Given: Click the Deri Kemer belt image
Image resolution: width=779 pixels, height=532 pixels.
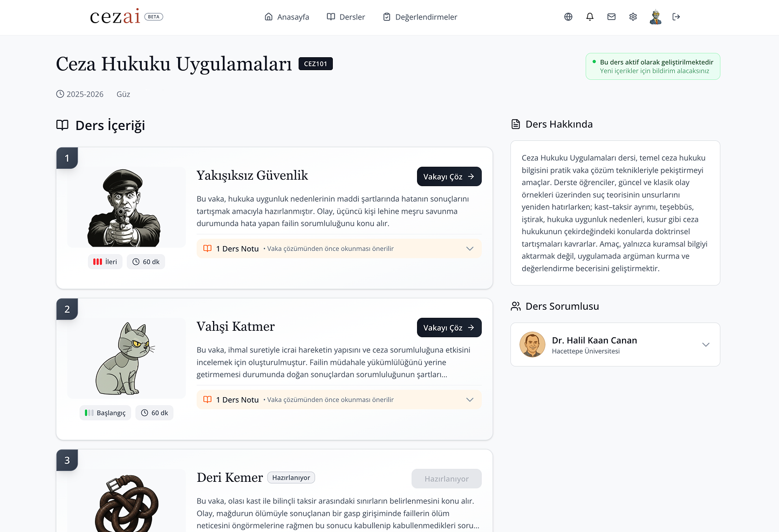Looking at the screenshot, I should click(x=126, y=503).
